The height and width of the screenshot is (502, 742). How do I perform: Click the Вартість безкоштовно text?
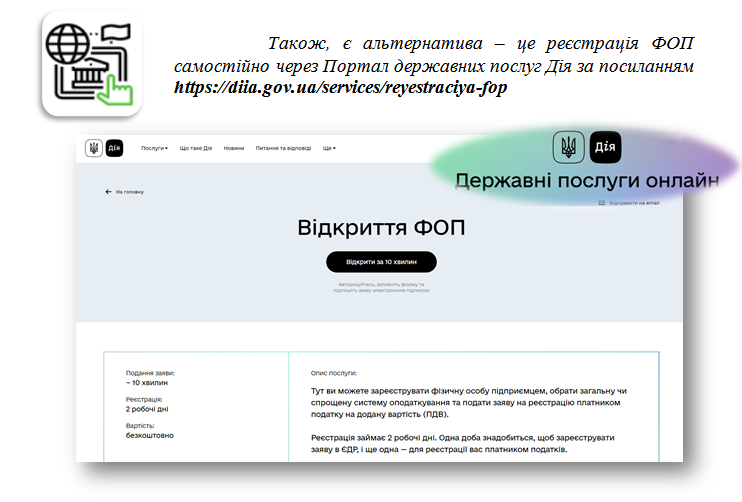tap(150, 431)
